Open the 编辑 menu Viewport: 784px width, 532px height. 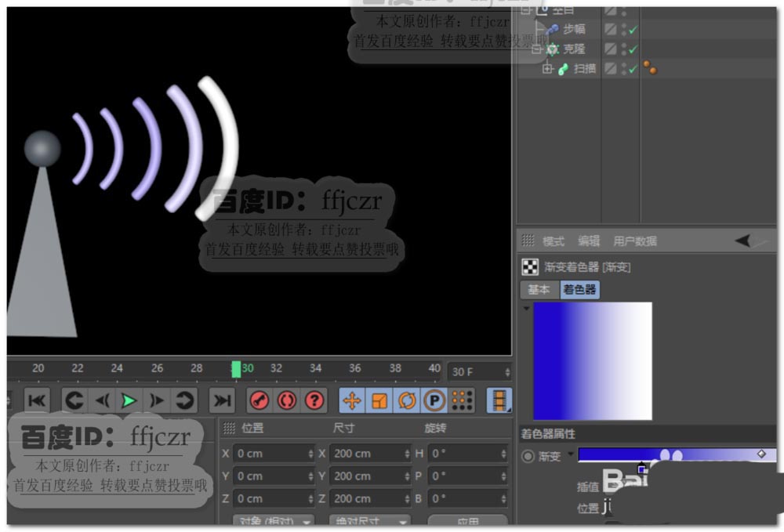[589, 241]
